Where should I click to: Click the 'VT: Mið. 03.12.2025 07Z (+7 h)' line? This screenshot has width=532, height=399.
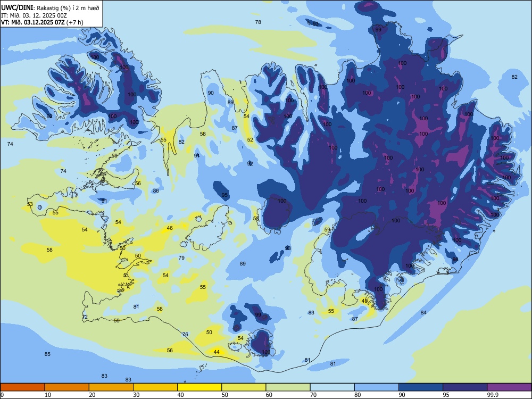[42, 22]
